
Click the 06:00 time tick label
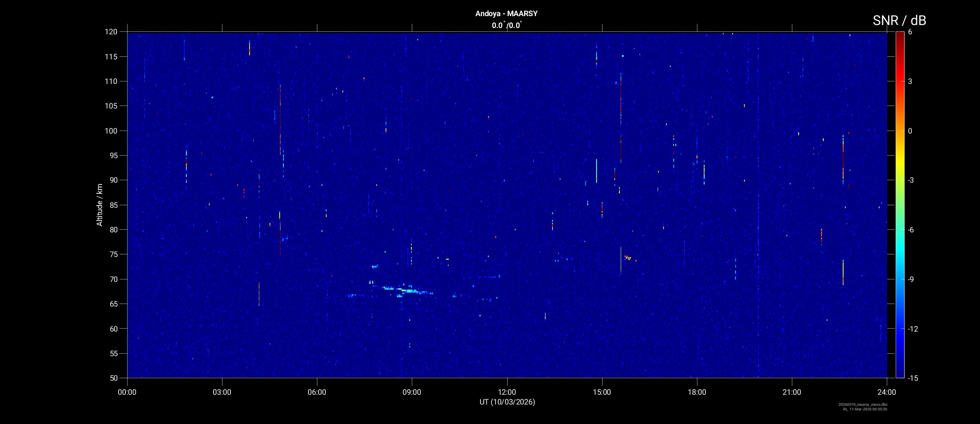[317, 392]
